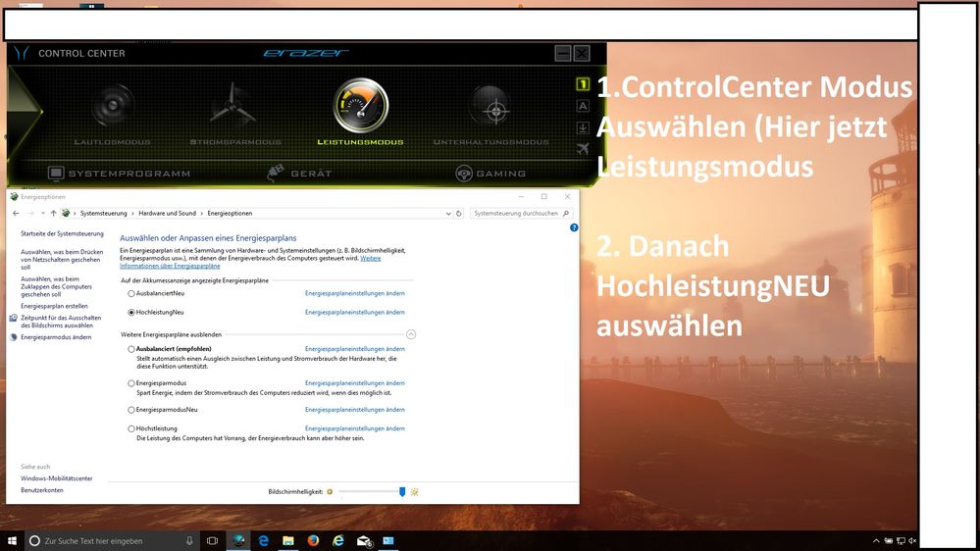Select the AusbalanciertNeu power plan
Viewport: 980px width, 551px height.
pos(131,293)
